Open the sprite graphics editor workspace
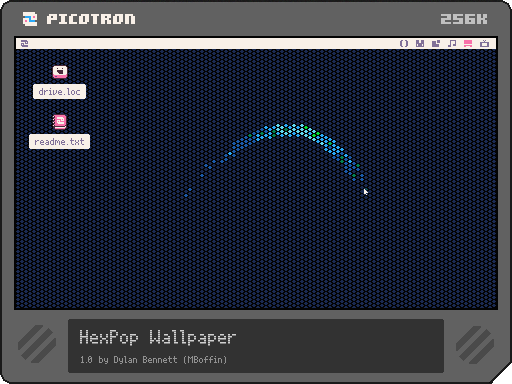This screenshot has height=384, width=512. (420, 43)
